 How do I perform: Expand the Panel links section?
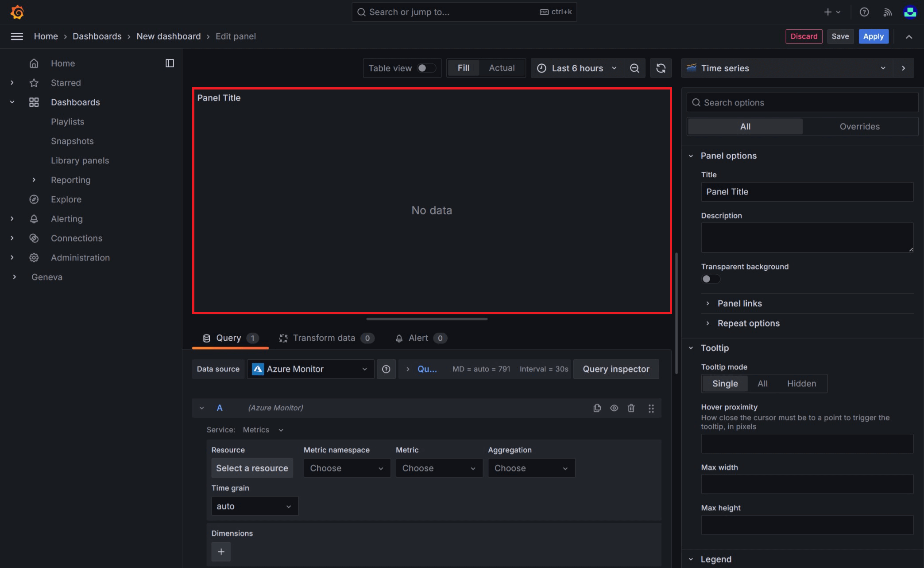coord(739,303)
